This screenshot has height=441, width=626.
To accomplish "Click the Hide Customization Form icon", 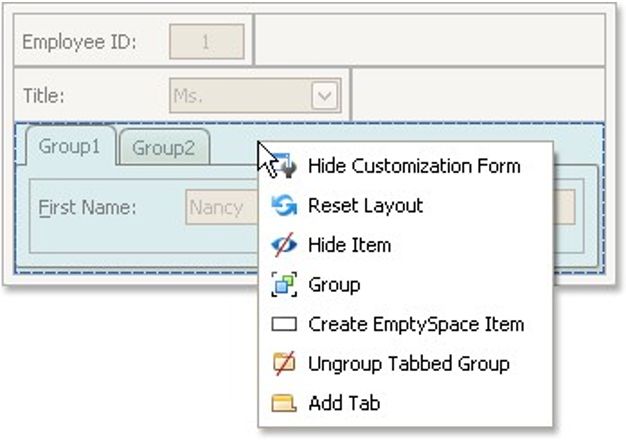I will tap(284, 165).
